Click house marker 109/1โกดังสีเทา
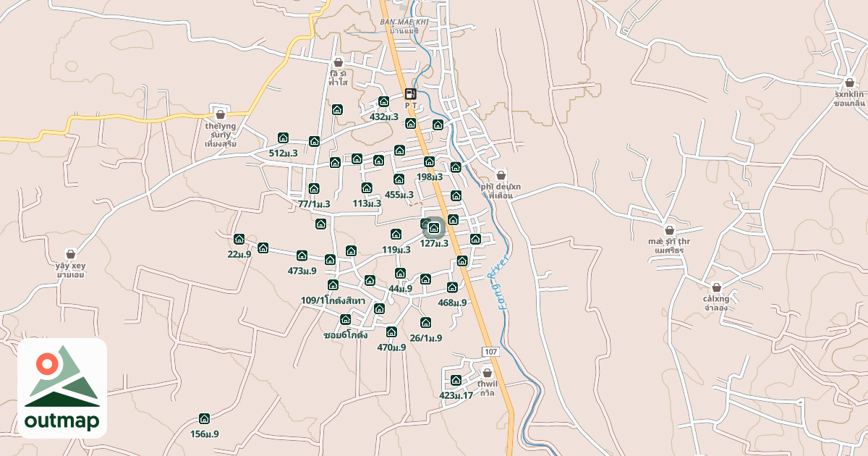 [x=333, y=285]
